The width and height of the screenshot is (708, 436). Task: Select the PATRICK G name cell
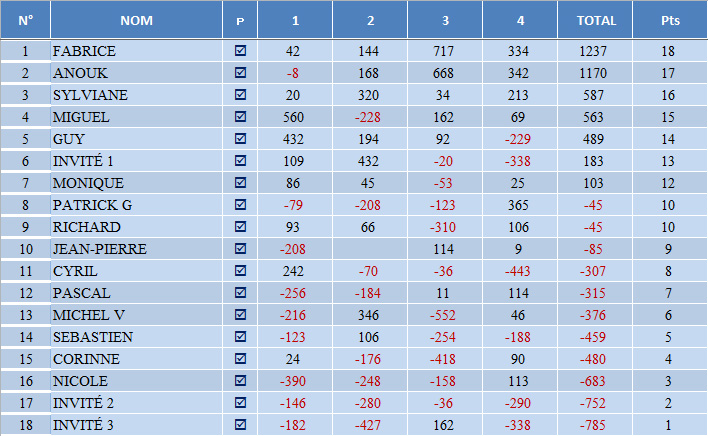click(x=136, y=205)
